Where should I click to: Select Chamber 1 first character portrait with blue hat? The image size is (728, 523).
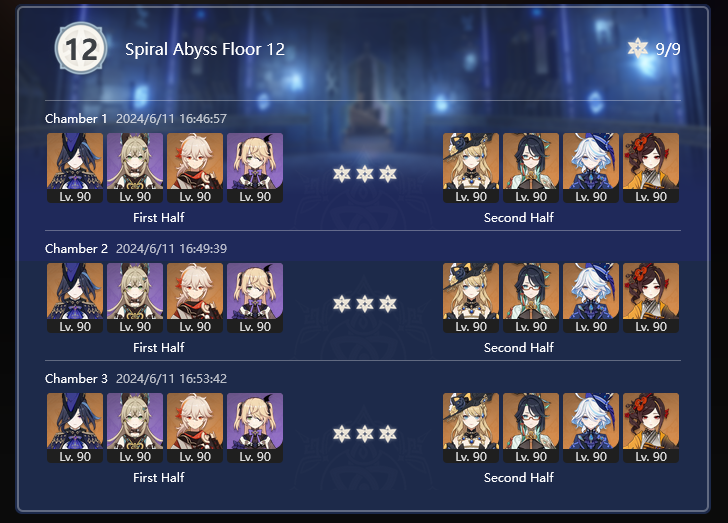[75, 168]
